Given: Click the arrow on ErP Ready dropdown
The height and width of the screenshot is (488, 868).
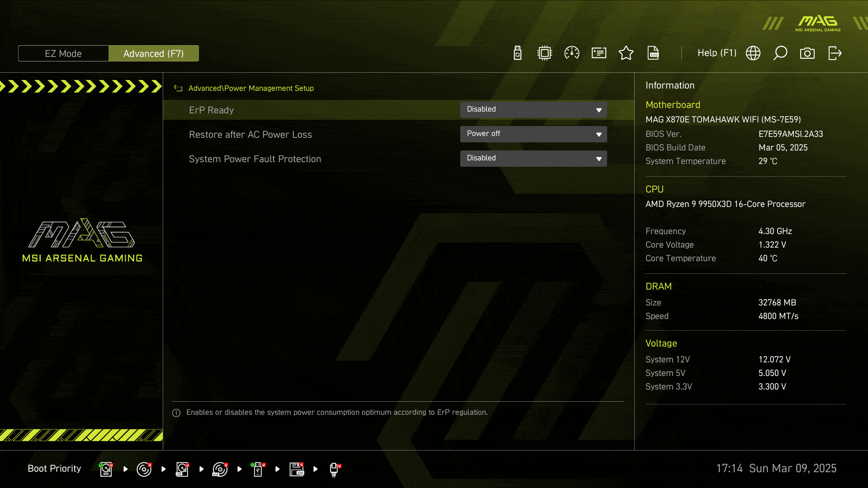Looking at the screenshot, I should click(599, 110).
